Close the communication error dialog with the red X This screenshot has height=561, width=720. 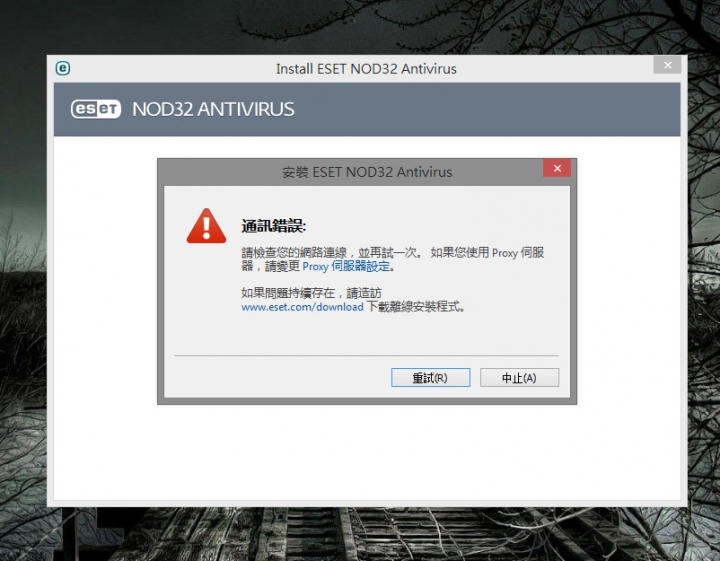tap(557, 168)
